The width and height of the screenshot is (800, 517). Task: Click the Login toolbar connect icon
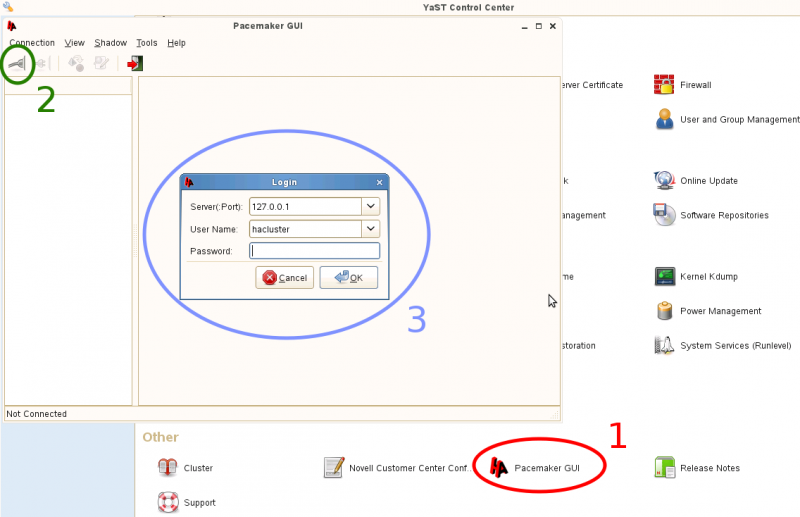click(x=17, y=64)
